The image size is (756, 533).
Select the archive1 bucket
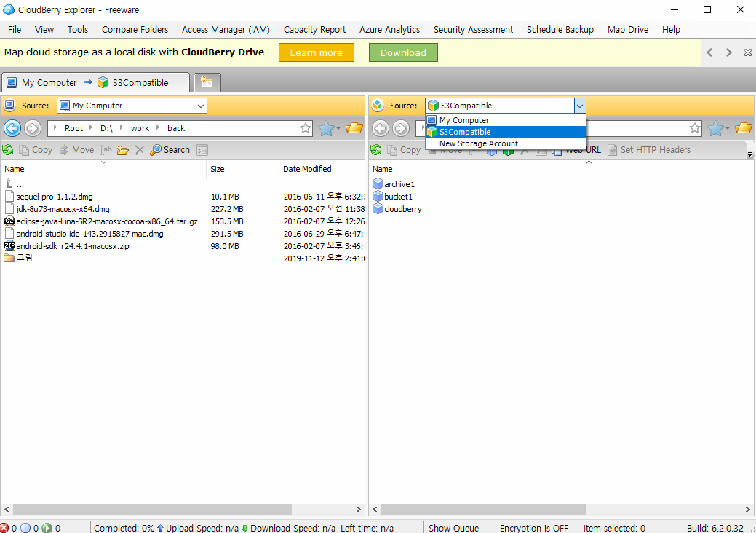pyautogui.click(x=394, y=183)
